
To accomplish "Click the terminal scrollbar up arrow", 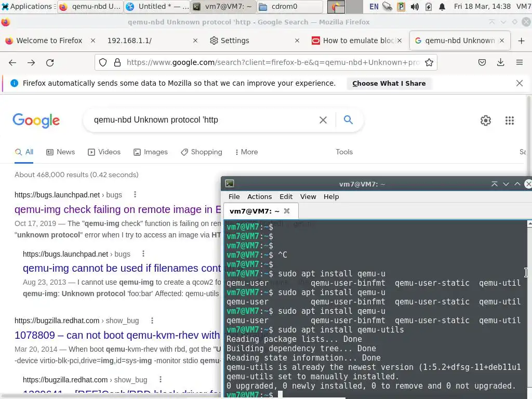I will point(529,223).
